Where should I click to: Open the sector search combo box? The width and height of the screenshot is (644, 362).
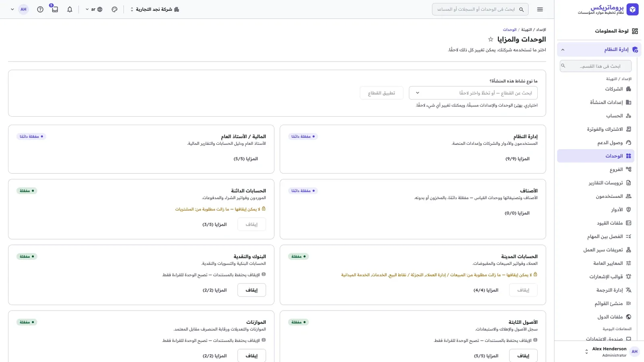click(x=473, y=93)
